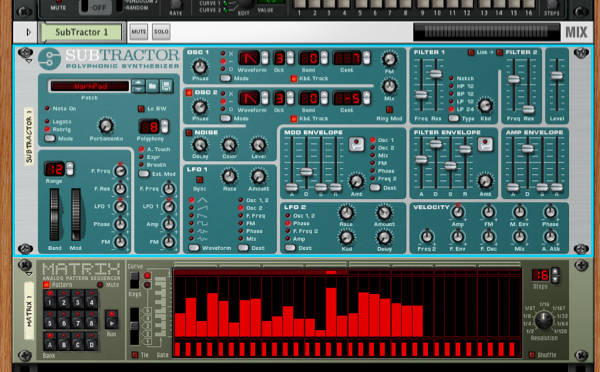
Task: Click the Mod wheel
Action: coord(76,214)
